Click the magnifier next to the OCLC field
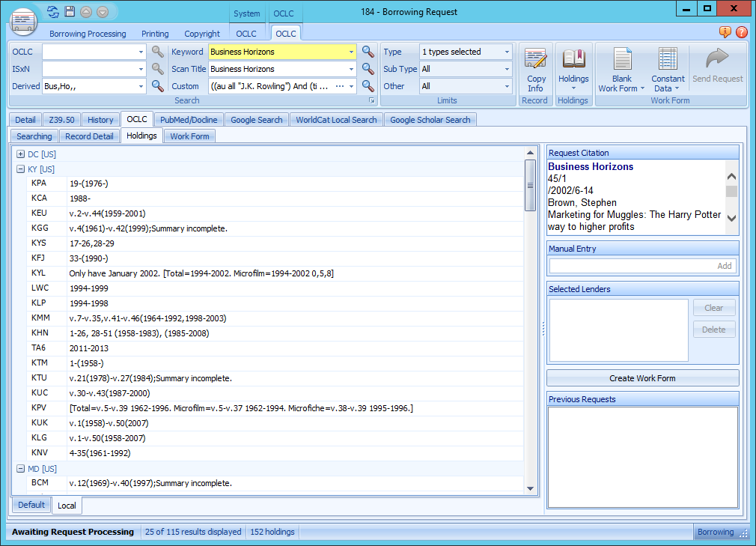The width and height of the screenshot is (756, 546). pyautogui.click(x=156, y=52)
